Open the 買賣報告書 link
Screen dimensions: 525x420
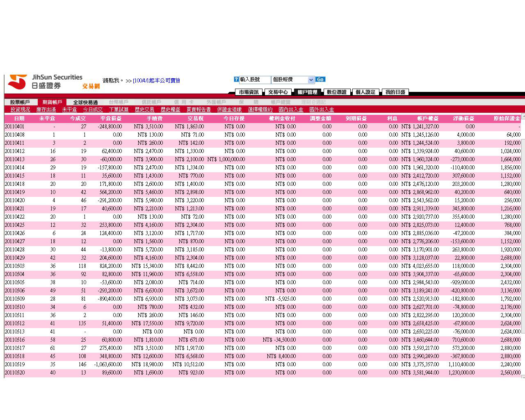tap(199, 110)
